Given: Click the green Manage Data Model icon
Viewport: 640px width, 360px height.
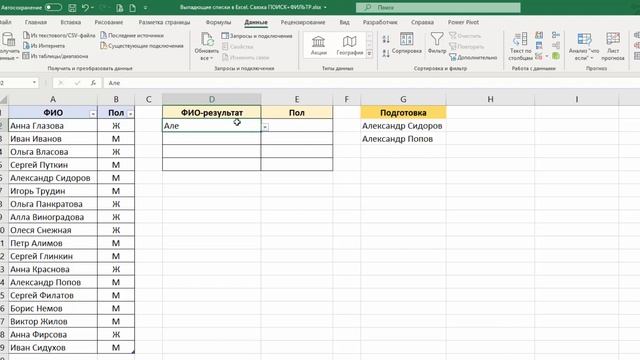Looking at the screenshot, I should coord(556,56).
